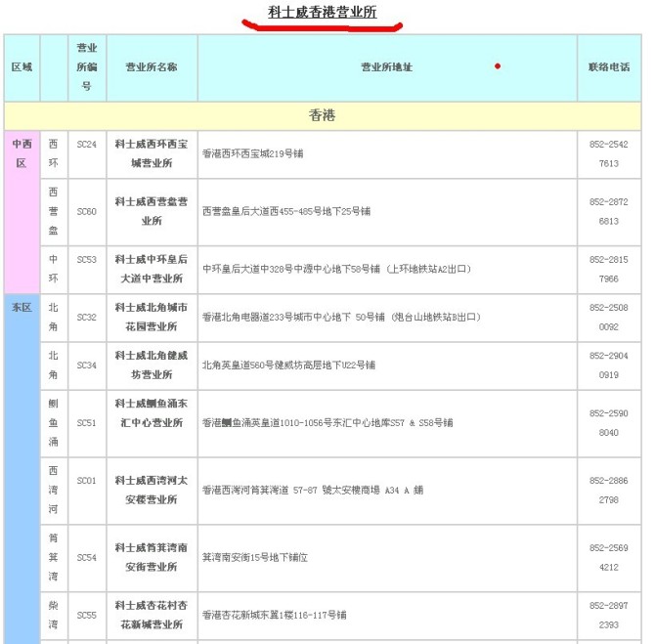Image resolution: width=655 pixels, height=644 pixels.
Task: Select branch code SC60
Action: click(x=87, y=211)
